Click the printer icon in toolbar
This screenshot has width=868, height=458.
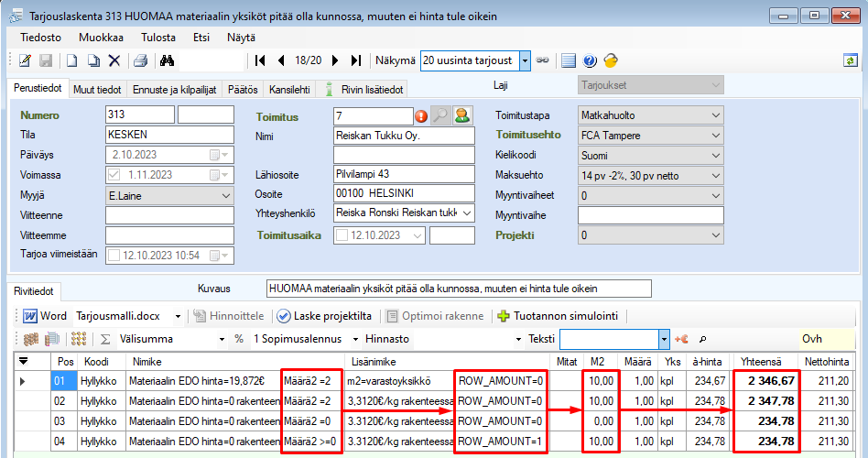pyautogui.click(x=141, y=60)
